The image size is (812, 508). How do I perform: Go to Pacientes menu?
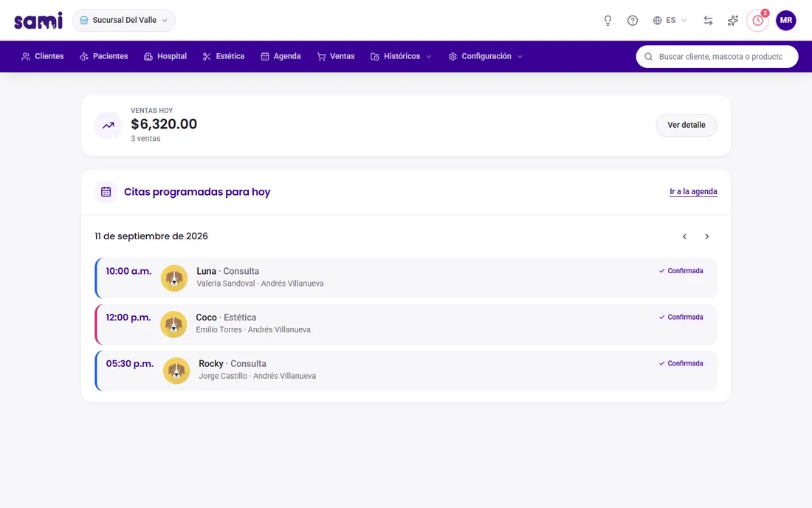(104, 56)
